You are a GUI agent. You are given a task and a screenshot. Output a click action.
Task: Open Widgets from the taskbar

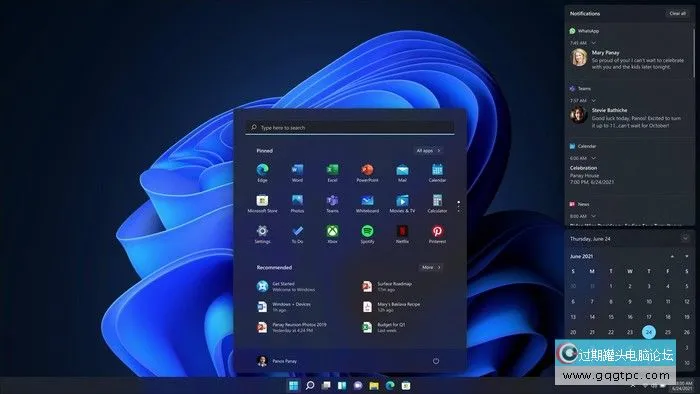[x=342, y=386]
